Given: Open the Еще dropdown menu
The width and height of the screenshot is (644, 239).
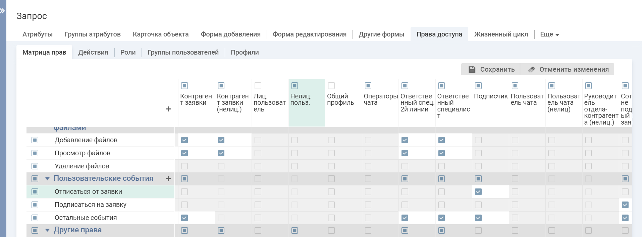Looking at the screenshot, I should 549,34.
